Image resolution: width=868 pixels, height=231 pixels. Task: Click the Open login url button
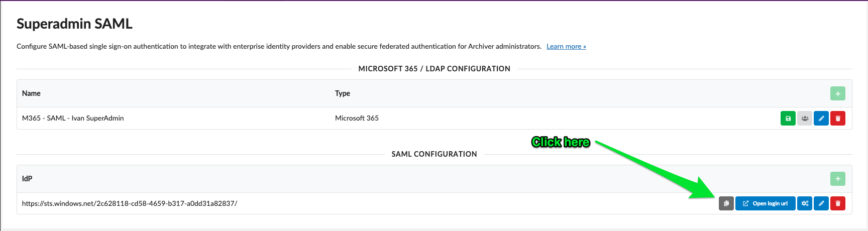[x=766, y=203]
